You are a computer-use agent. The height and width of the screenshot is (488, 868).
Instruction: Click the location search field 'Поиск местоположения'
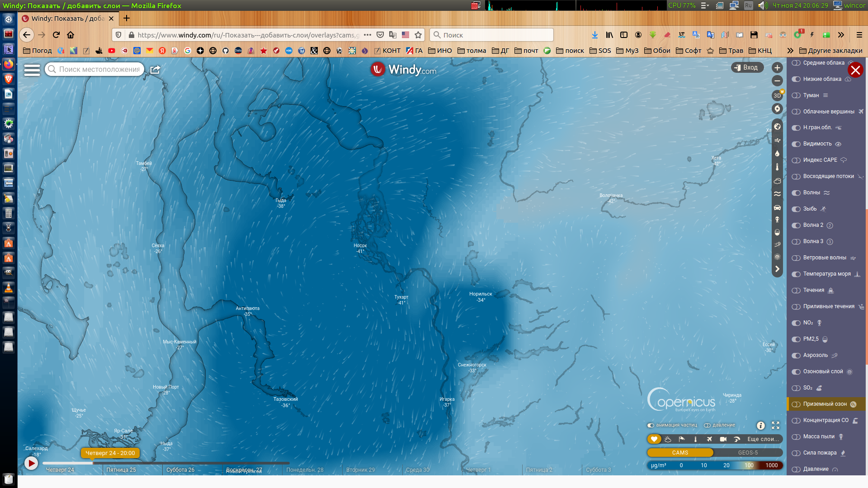pos(94,69)
